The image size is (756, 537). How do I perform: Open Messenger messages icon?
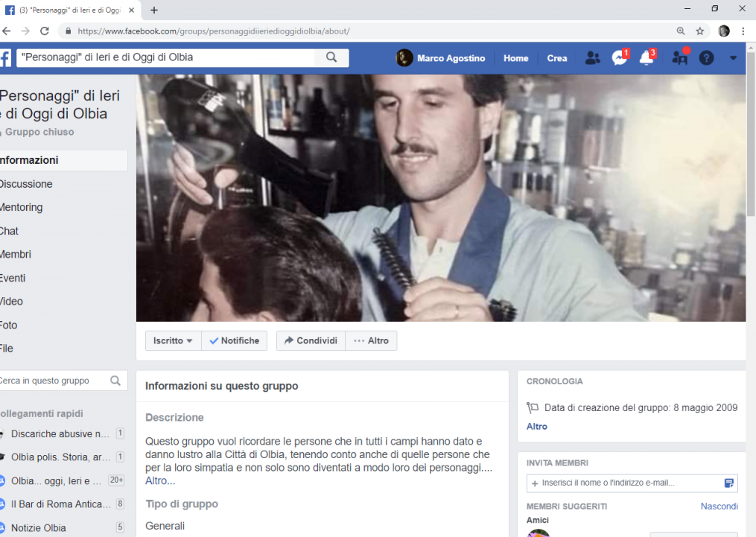pyautogui.click(x=619, y=58)
